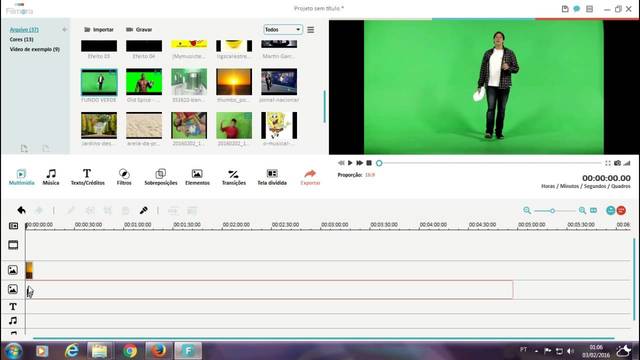Viewport: 640px width, 360px height.
Task: Click the Gravar button
Action: (x=139, y=30)
